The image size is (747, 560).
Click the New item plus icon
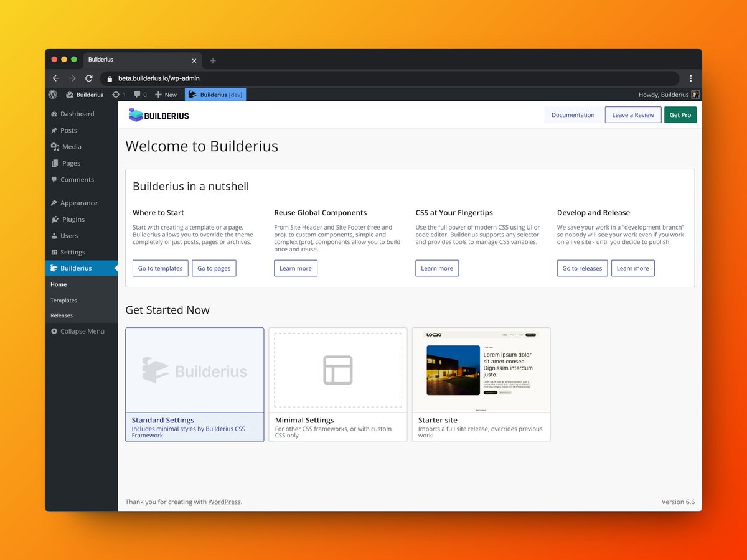157,95
